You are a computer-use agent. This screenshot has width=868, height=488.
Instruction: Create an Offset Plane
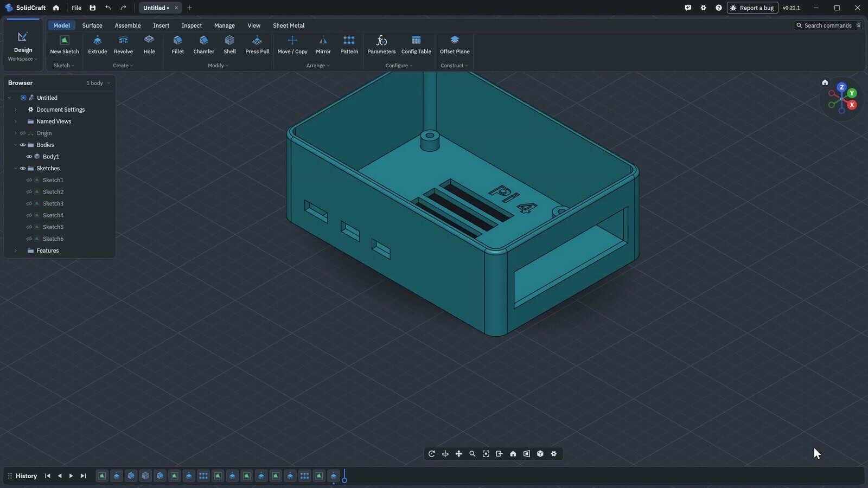tap(455, 45)
